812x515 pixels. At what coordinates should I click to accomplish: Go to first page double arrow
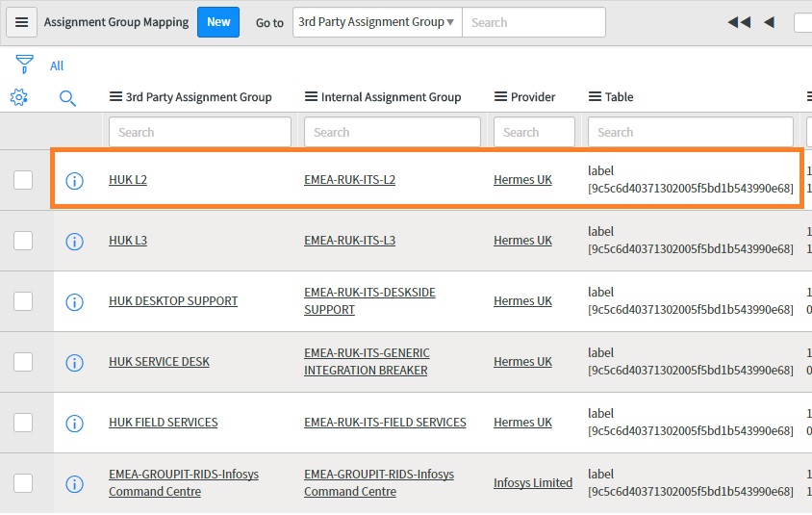click(x=739, y=22)
